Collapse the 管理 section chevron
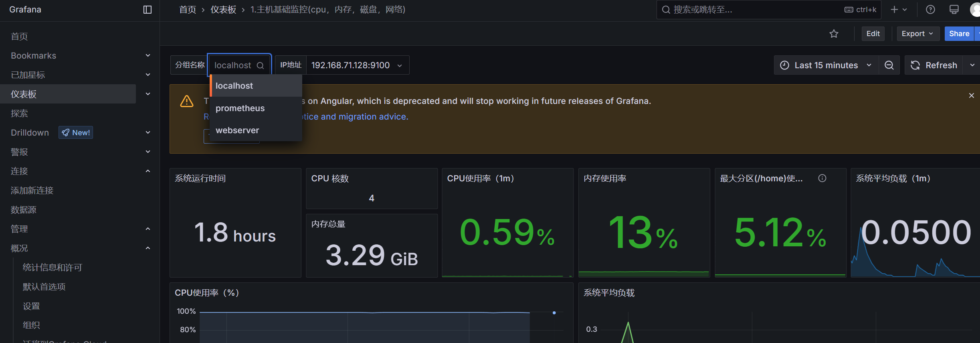980x343 pixels. (x=148, y=229)
